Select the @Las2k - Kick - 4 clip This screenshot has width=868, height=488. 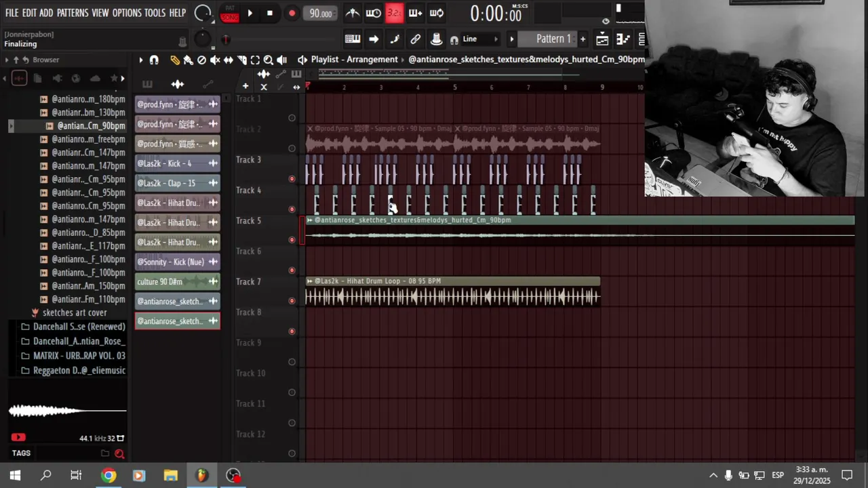[178, 163]
